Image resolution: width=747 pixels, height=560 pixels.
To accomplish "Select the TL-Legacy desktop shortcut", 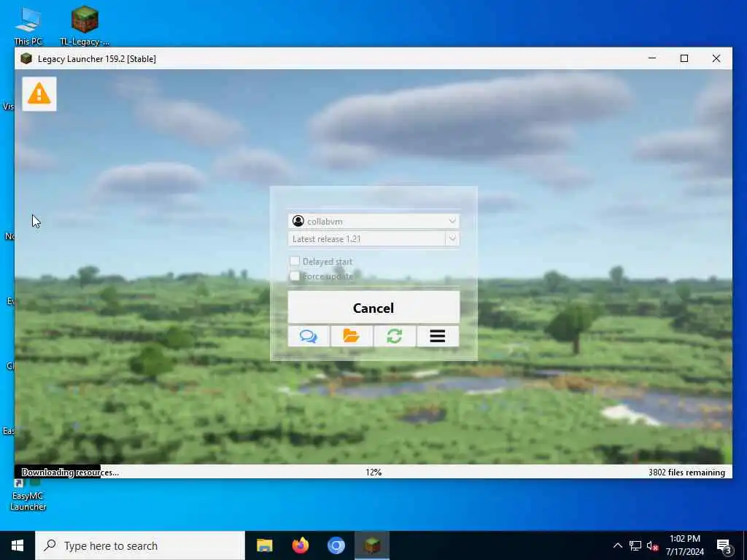I will coord(85,26).
